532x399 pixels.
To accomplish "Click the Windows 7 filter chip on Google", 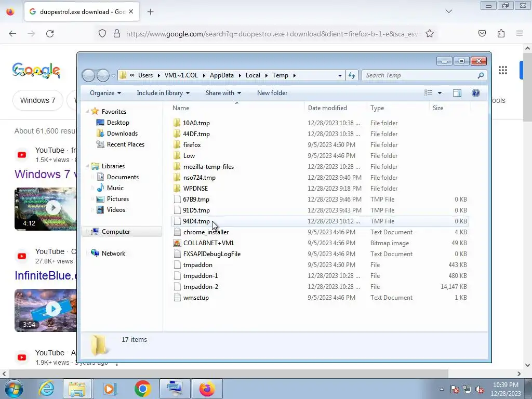I will (x=37, y=100).
